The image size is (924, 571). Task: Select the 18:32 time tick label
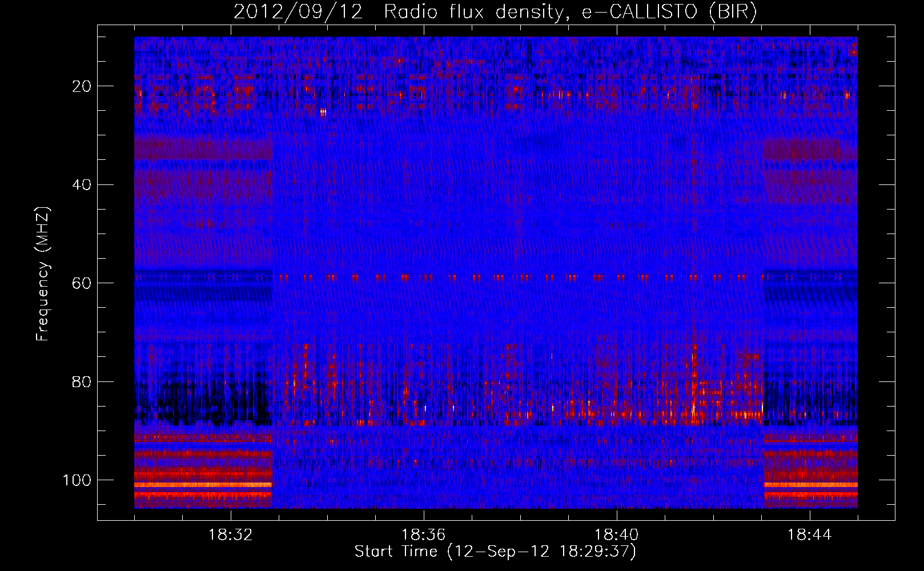tap(231, 535)
